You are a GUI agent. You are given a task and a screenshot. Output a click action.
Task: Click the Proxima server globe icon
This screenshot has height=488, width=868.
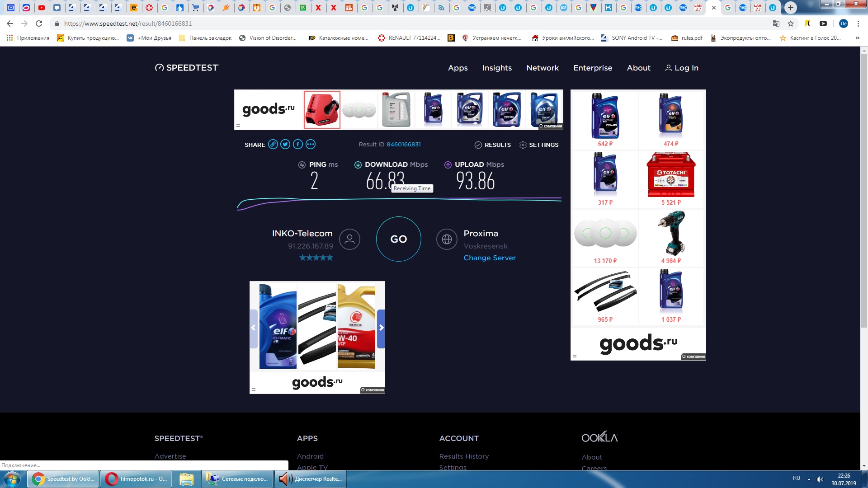447,239
